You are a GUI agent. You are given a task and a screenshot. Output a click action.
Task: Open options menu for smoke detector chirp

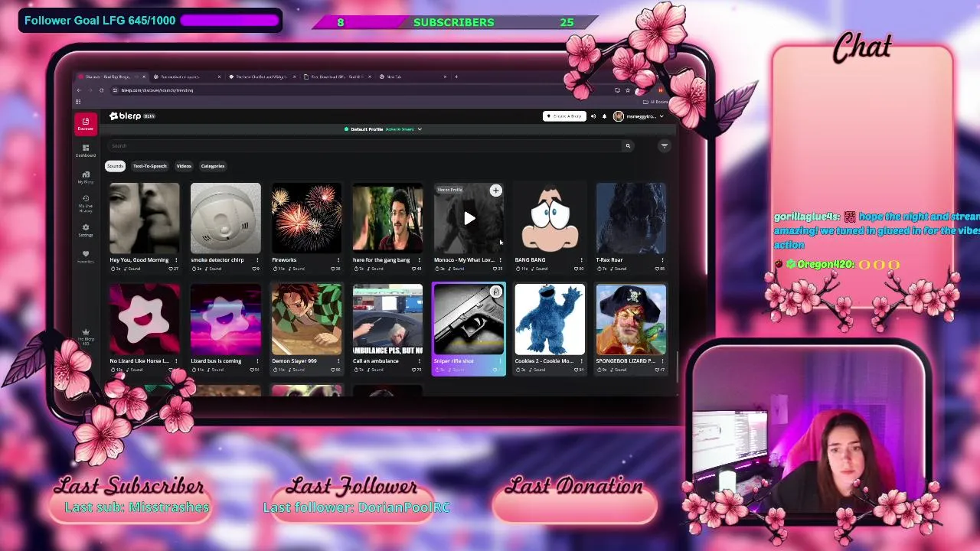coord(257,260)
